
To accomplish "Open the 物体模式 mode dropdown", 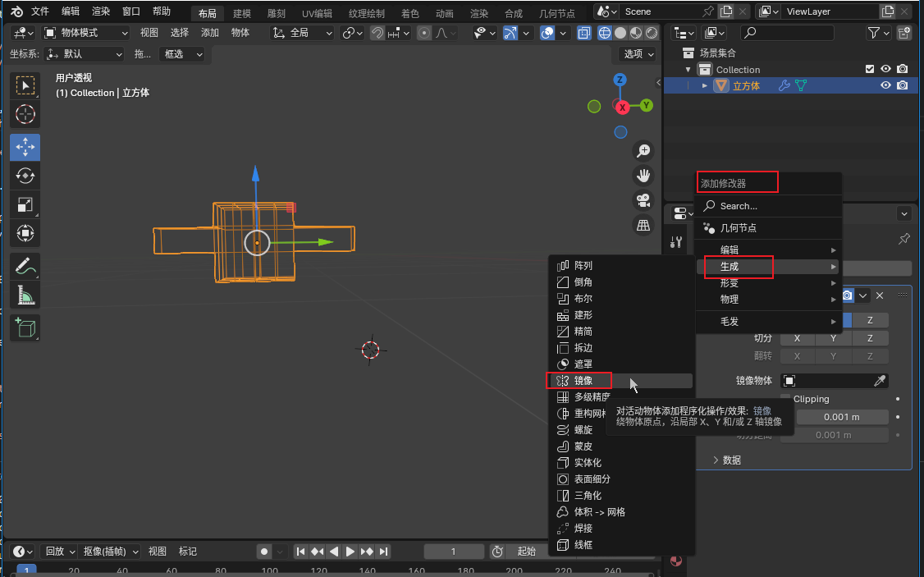I will tap(85, 33).
